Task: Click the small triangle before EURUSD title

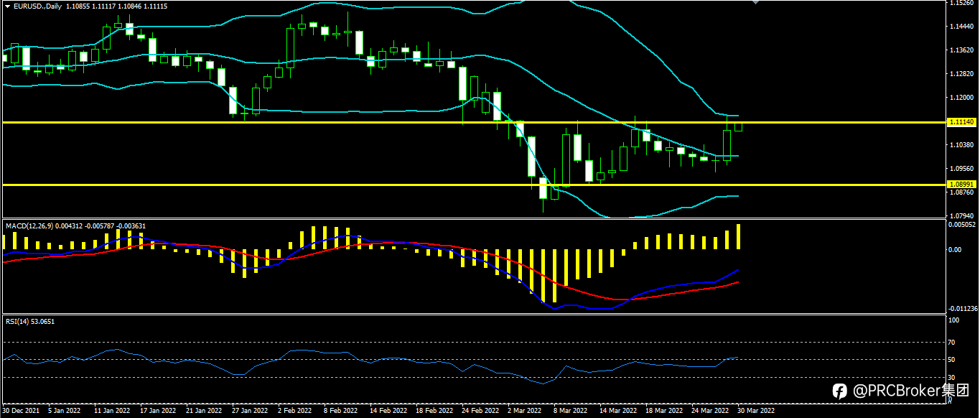Action: point(7,6)
